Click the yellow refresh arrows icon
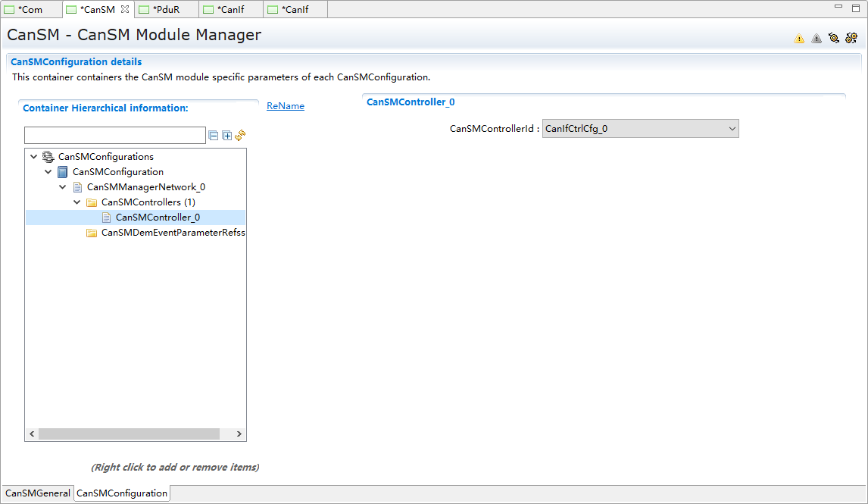The image size is (868, 504). (x=240, y=136)
